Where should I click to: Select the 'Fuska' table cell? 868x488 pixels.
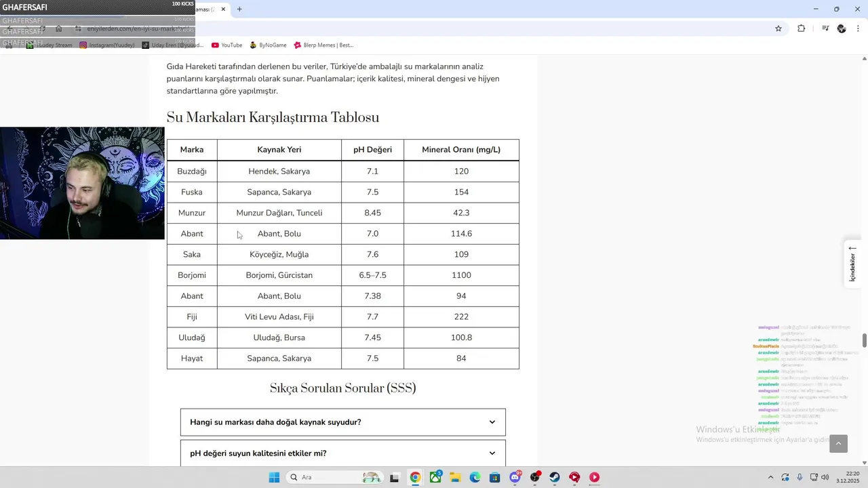(192, 192)
